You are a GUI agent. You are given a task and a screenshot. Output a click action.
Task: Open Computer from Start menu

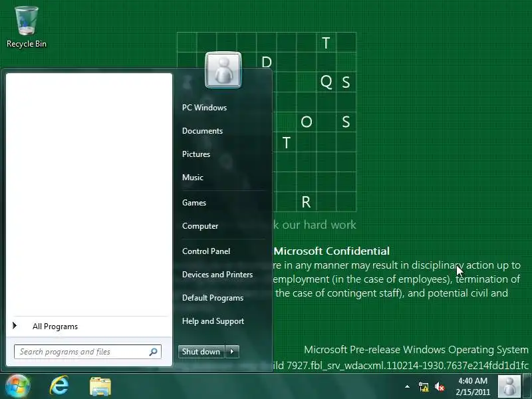[200, 226]
